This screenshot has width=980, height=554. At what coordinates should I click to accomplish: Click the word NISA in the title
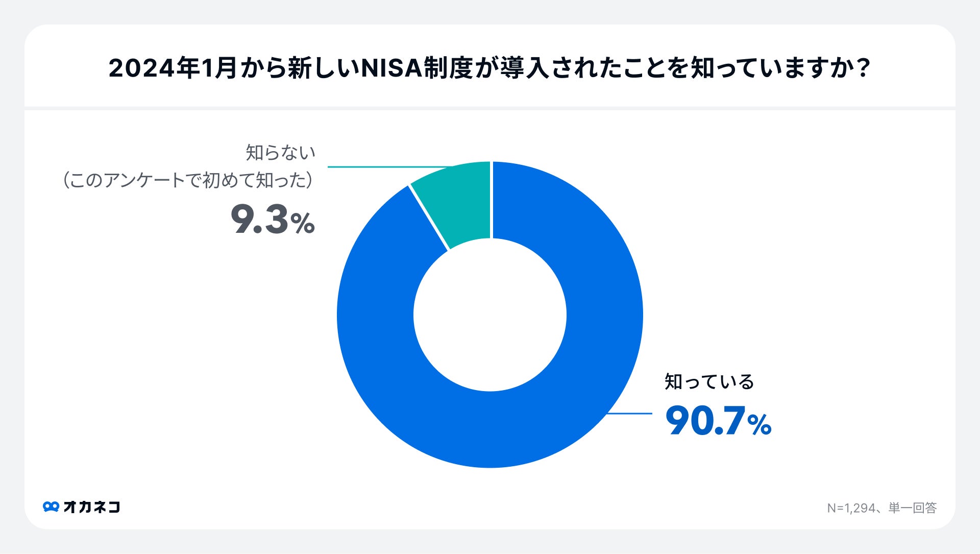[391, 69]
